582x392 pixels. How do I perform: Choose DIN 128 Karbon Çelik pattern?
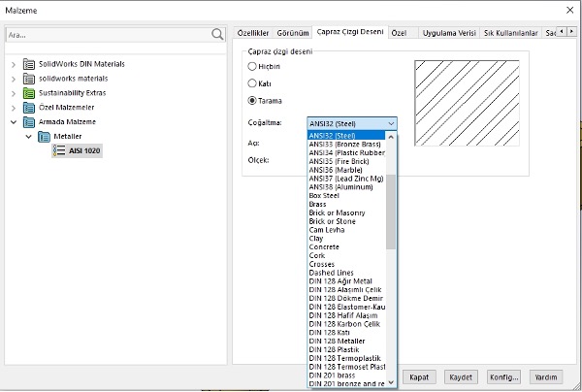click(346, 324)
